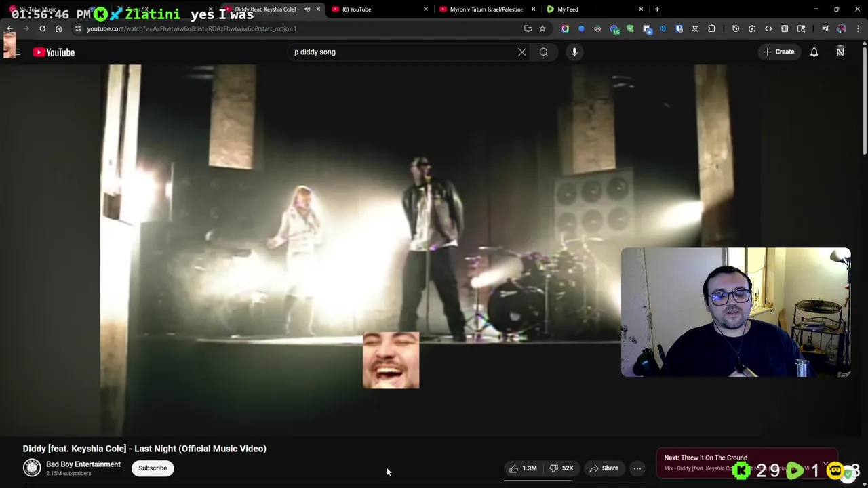Open the Chrome extensions puzzle icon
The image size is (868, 488).
pyautogui.click(x=711, y=28)
